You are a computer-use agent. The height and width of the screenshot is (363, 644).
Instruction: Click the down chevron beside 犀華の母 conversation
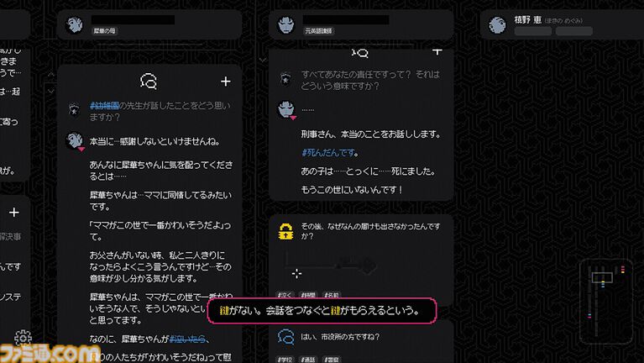click(51, 92)
